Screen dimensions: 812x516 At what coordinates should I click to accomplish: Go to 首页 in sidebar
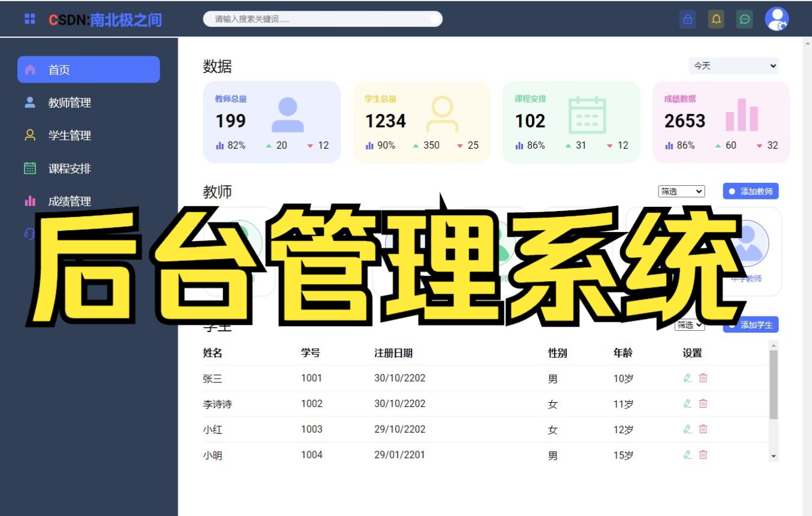pyautogui.click(x=89, y=70)
